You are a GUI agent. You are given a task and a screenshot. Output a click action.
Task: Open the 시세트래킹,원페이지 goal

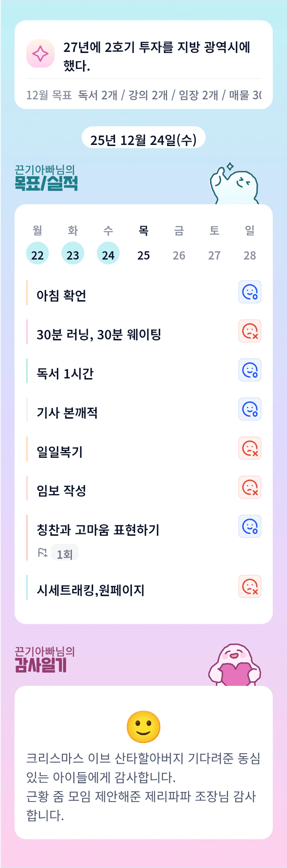pyautogui.click(x=91, y=590)
